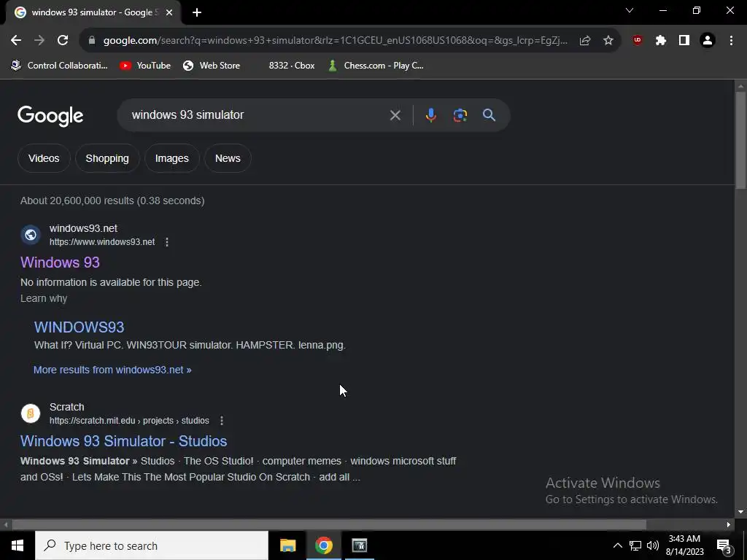Open the Extensions puzzle menu

(x=661, y=41)
